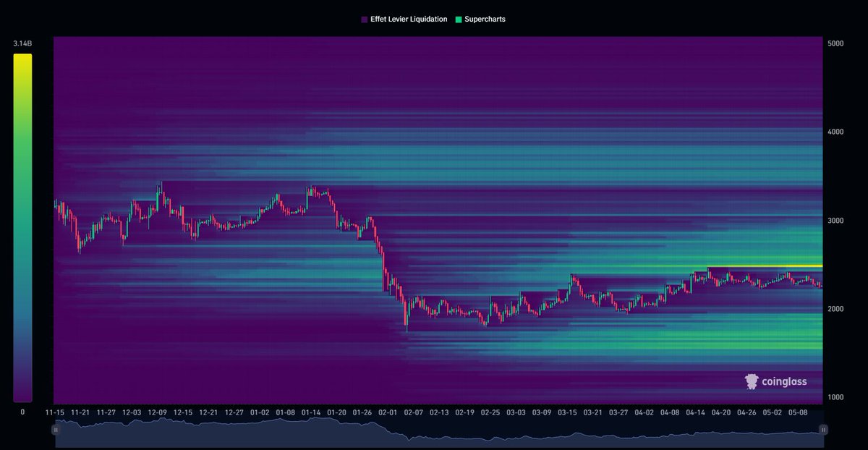Viewport: 868px width, 450px height.
Task: Click the purple Effet Levier Liquidation legend swatch
Action: [364, 20]
